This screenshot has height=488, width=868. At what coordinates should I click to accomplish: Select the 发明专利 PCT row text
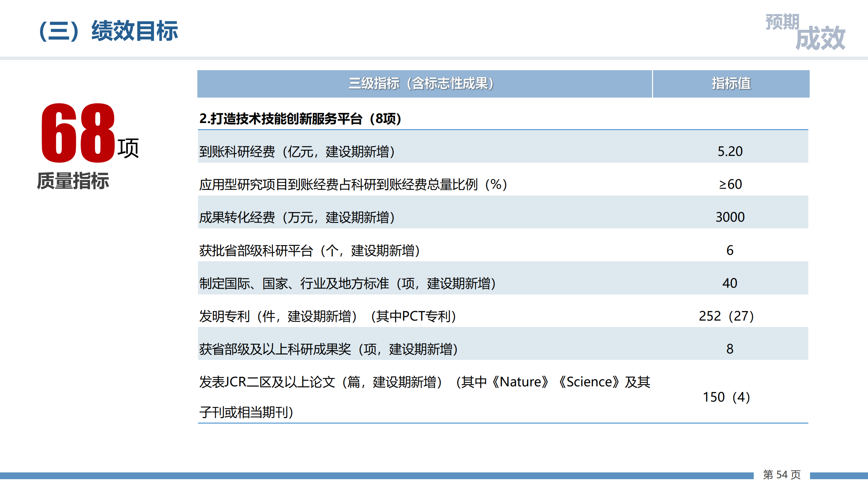(328, 316)
